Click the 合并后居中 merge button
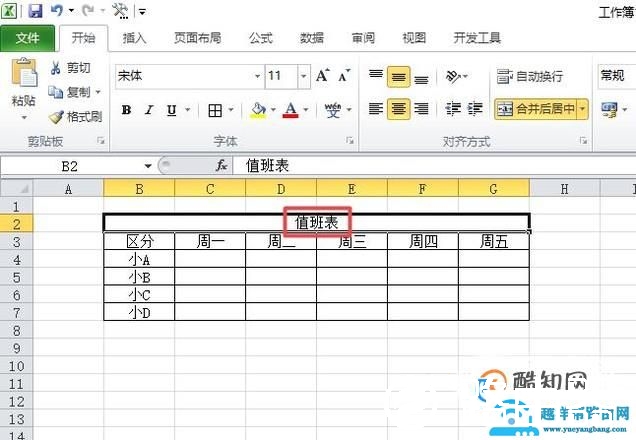636x440 pixels. coord(536,109)
